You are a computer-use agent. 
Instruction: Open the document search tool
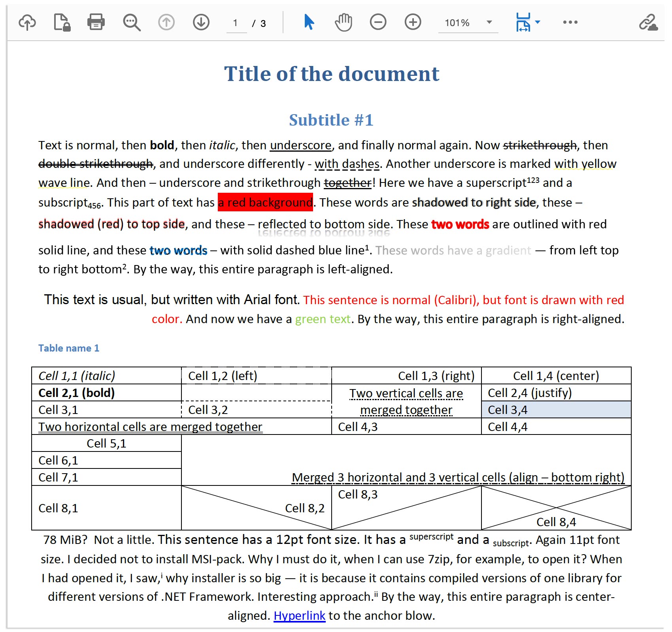click(131, 23)
